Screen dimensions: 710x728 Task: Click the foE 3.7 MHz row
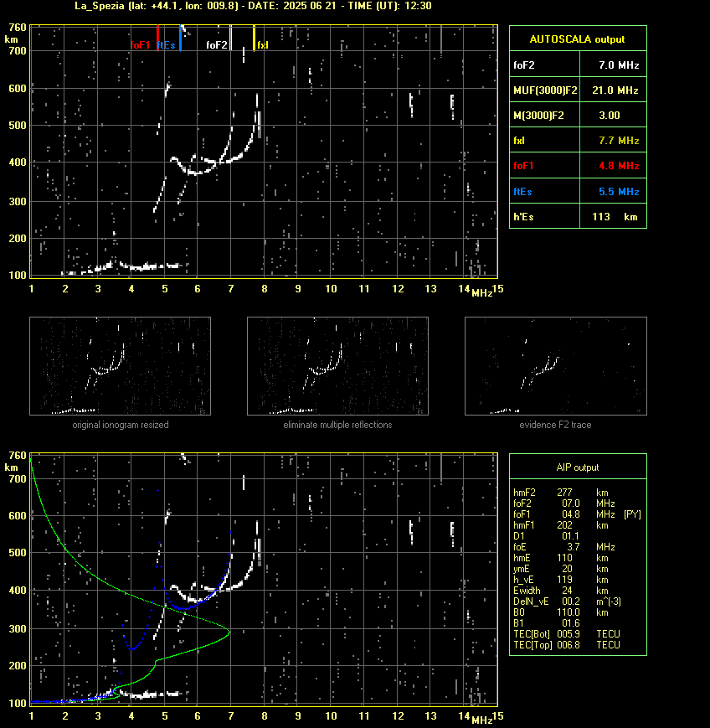(564, 547)
